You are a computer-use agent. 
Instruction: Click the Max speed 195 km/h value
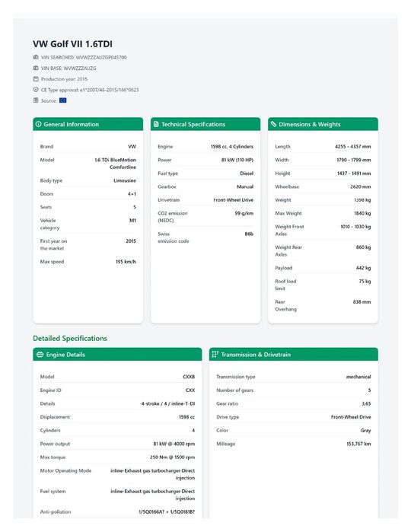(x=126, y=262)
